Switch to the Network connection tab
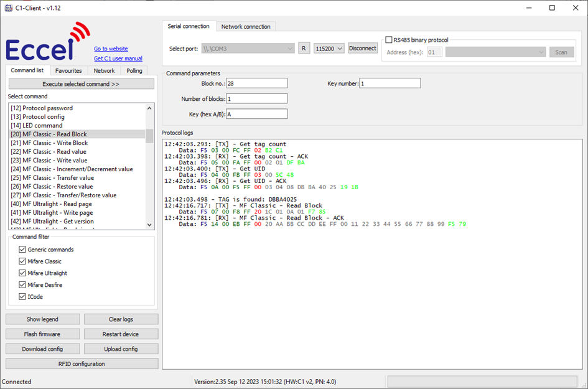Image resolution: width=588 pixels, height=389 pixels. (246, 26)
